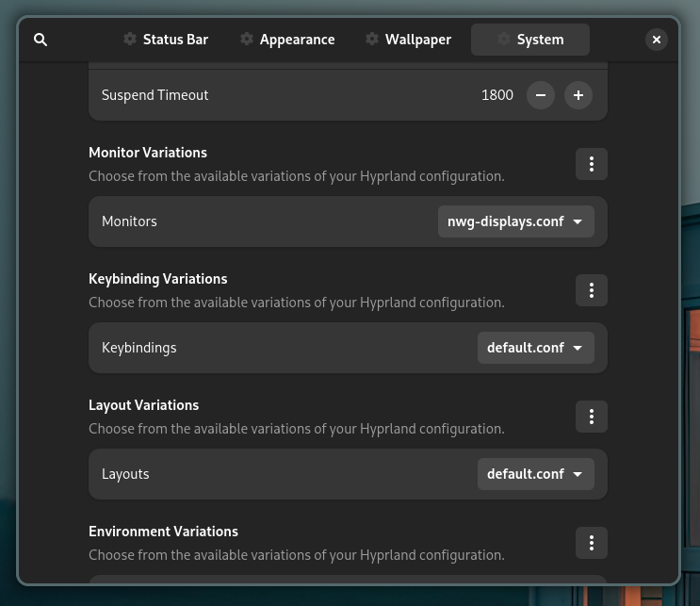Click the Keybindings row label

(138, 348)
